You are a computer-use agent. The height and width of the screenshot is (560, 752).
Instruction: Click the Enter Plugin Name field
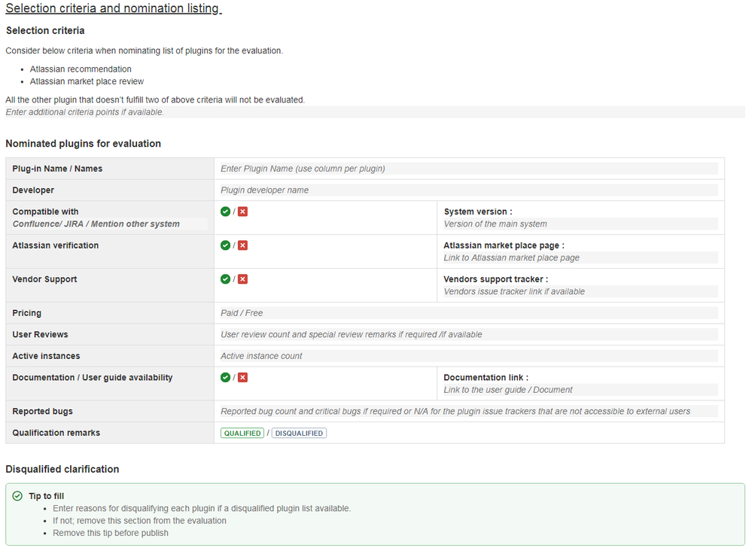[x=467, y=168]
